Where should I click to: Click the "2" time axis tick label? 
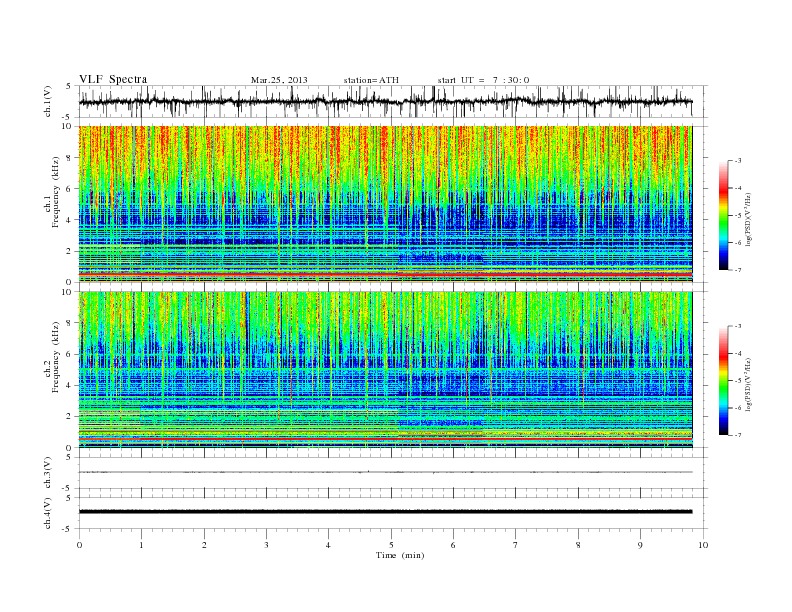[204, 545]
